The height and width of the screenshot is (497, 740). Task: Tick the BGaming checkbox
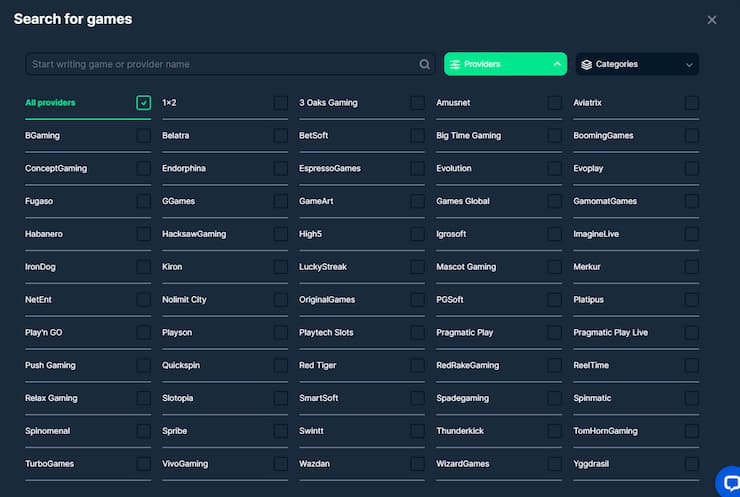click(x=143, y=135)
